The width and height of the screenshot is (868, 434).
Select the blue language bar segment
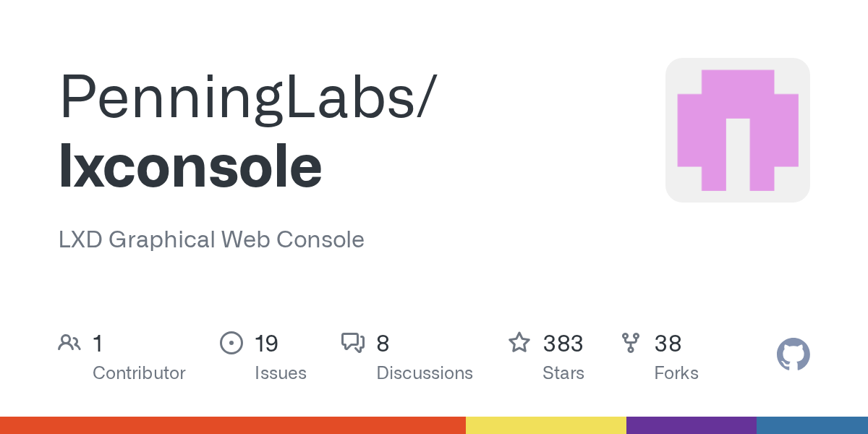tap(812, 425)
